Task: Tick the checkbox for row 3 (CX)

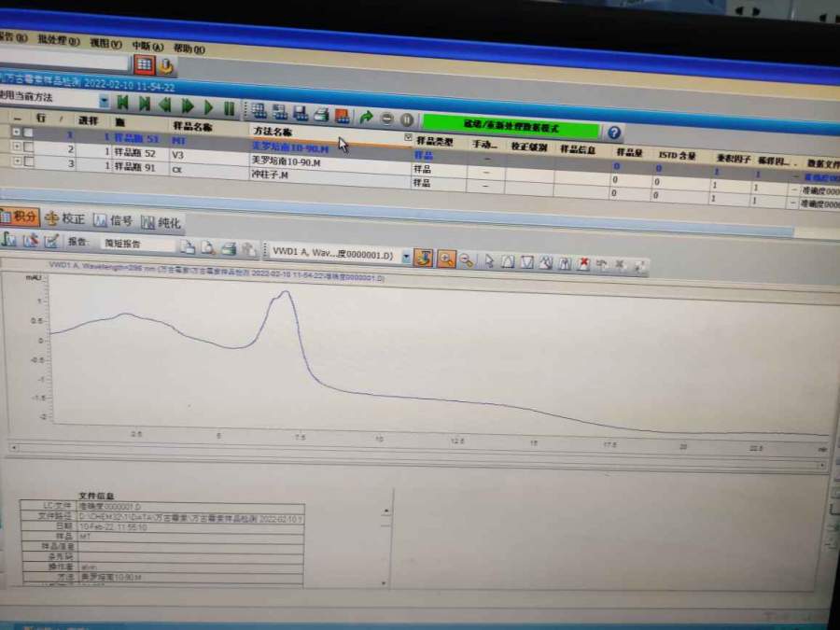Action: [x=28, y=161]
